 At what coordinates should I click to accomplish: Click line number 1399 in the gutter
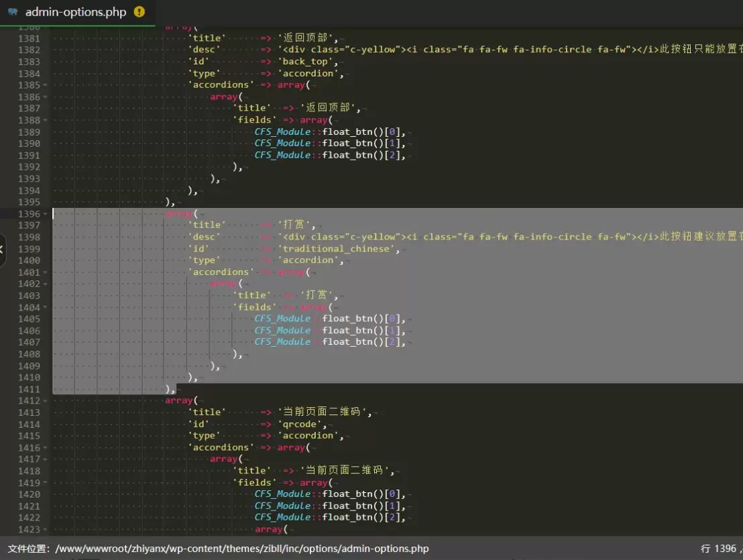(x=29, y=249)
